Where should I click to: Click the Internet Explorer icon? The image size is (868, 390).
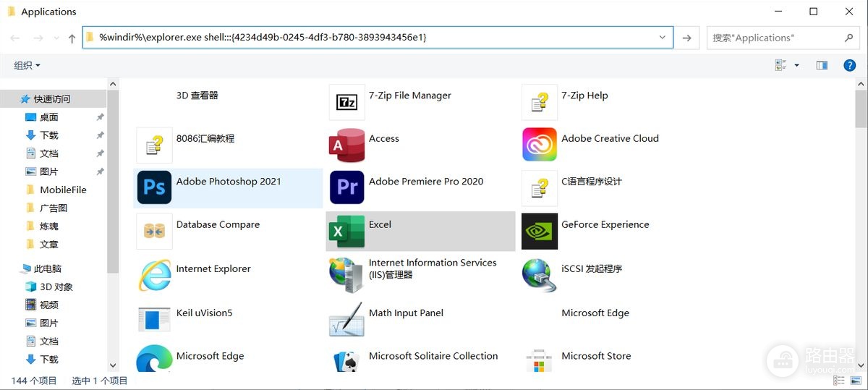(x=154, y=275)
